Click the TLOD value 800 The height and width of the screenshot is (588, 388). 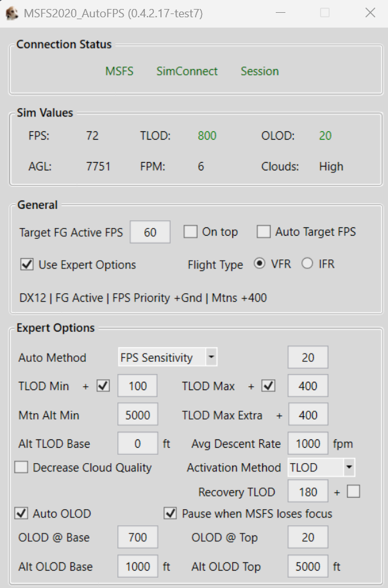[207, 135]
